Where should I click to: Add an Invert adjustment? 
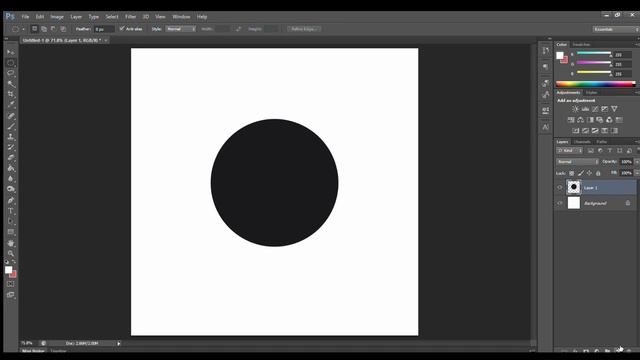(x=576, y=131)
